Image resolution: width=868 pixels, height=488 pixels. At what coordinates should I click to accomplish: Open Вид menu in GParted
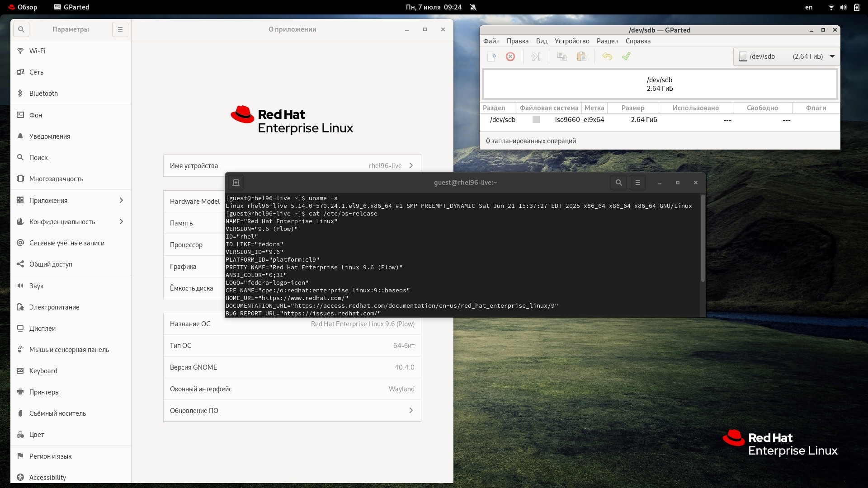(x=542, y=41)
